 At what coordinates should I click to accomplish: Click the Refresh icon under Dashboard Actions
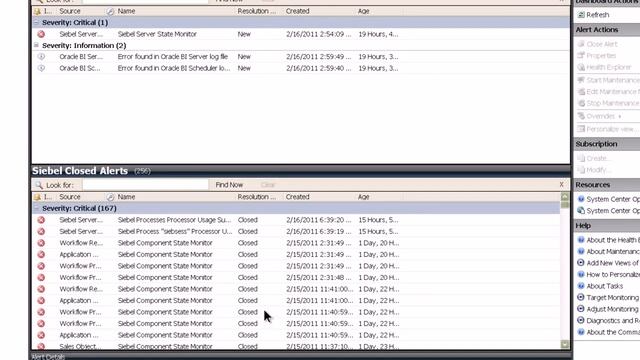[581, 15]
